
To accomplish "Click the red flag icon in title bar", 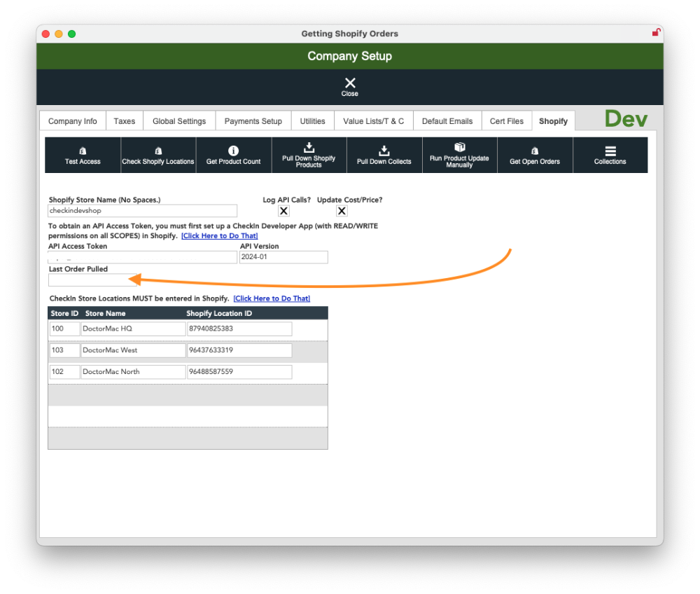I will (x=656, y=32).
